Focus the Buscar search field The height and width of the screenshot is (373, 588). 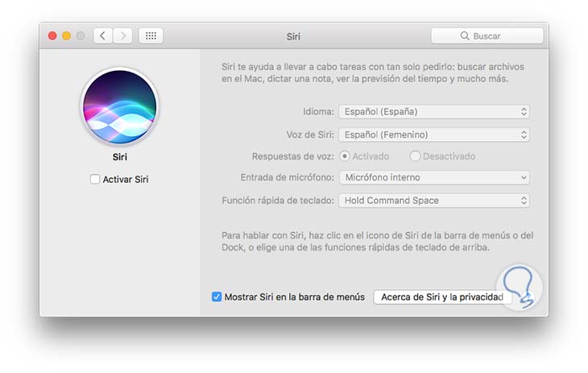[x=487, y=36]
